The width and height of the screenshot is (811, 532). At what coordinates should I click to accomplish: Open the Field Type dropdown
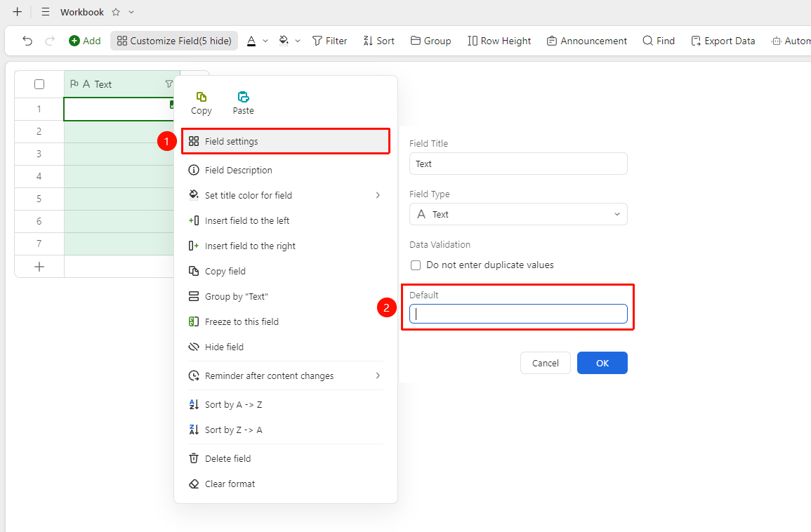[x=518, y=214]
